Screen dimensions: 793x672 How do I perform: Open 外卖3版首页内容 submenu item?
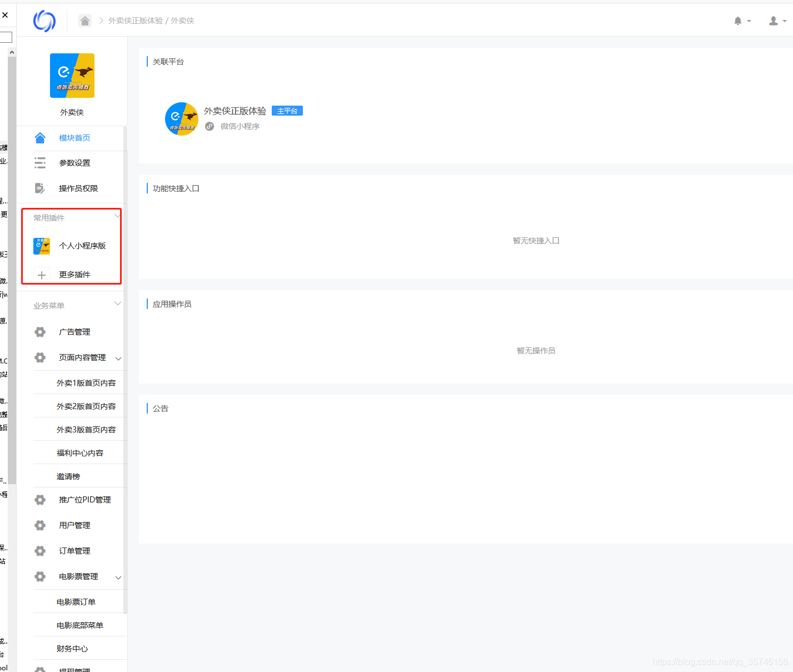[x=86, y=430]
